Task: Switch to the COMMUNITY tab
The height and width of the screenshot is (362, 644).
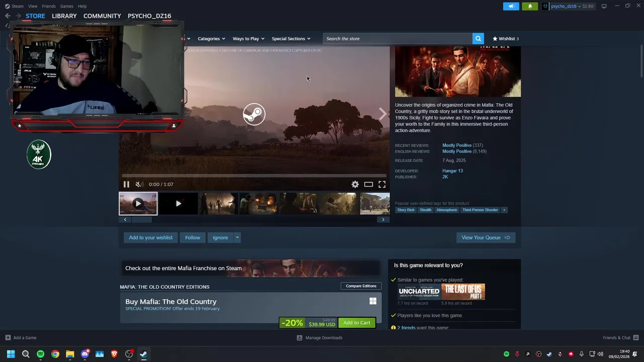Action: [x=102, y=16]
